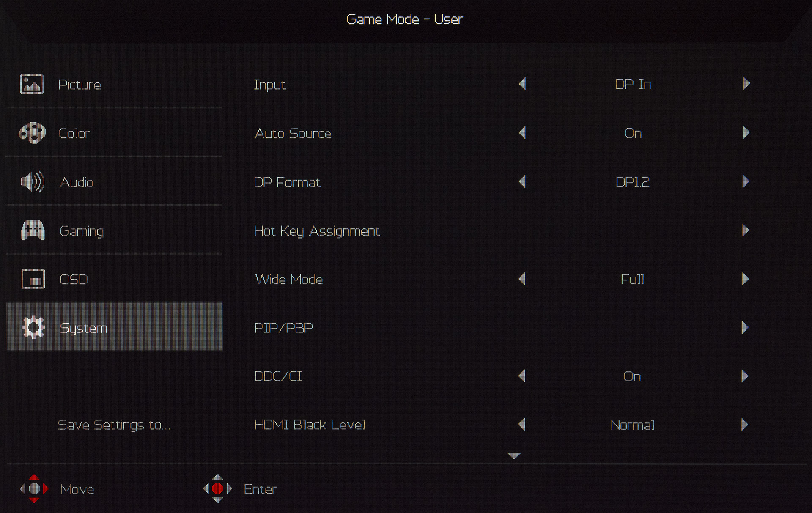
Task: Click the OSD screen icon
Action: click(33, 279)
